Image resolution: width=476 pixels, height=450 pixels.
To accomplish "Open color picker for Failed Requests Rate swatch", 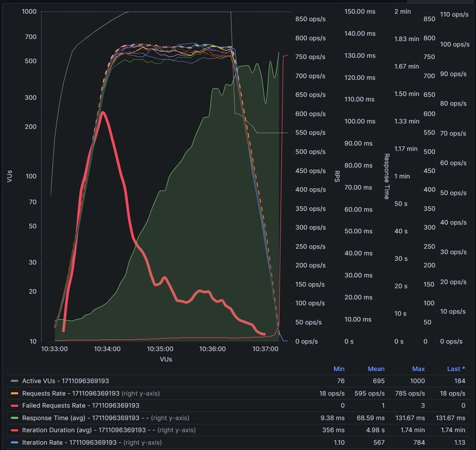I will click(15, 406).
